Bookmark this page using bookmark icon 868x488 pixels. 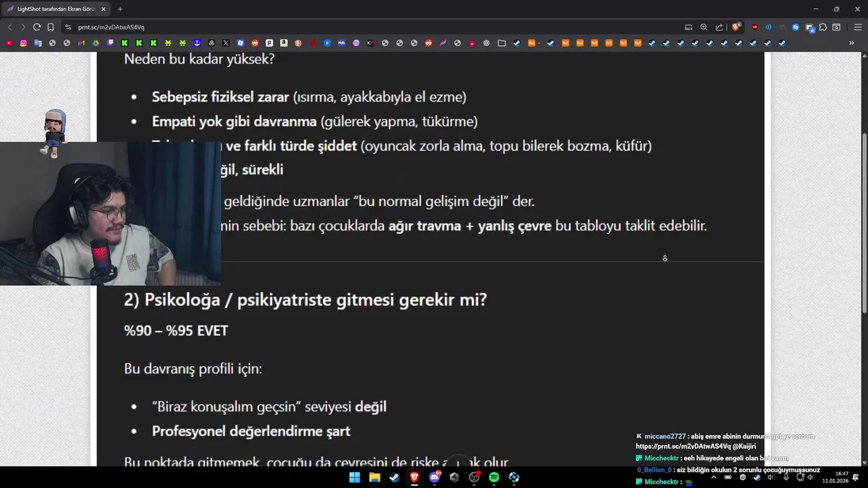tap(50, 27)
